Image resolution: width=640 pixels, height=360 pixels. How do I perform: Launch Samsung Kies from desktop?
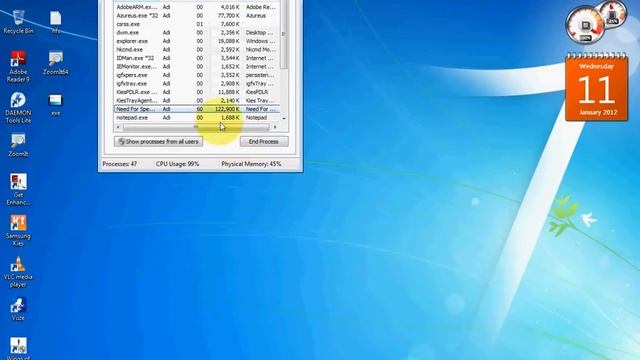tap(18, 231)
